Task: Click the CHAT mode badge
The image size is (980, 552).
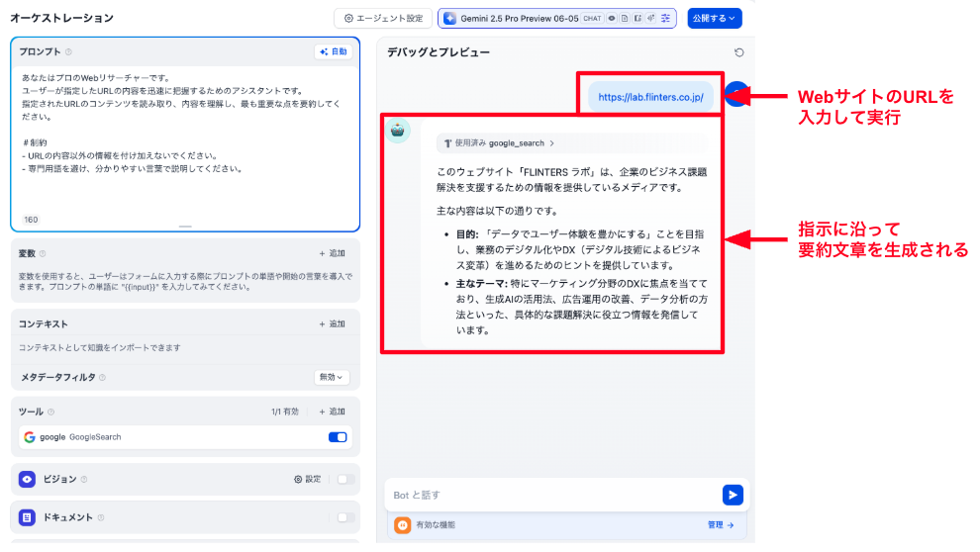Action: tap(592, 19)
